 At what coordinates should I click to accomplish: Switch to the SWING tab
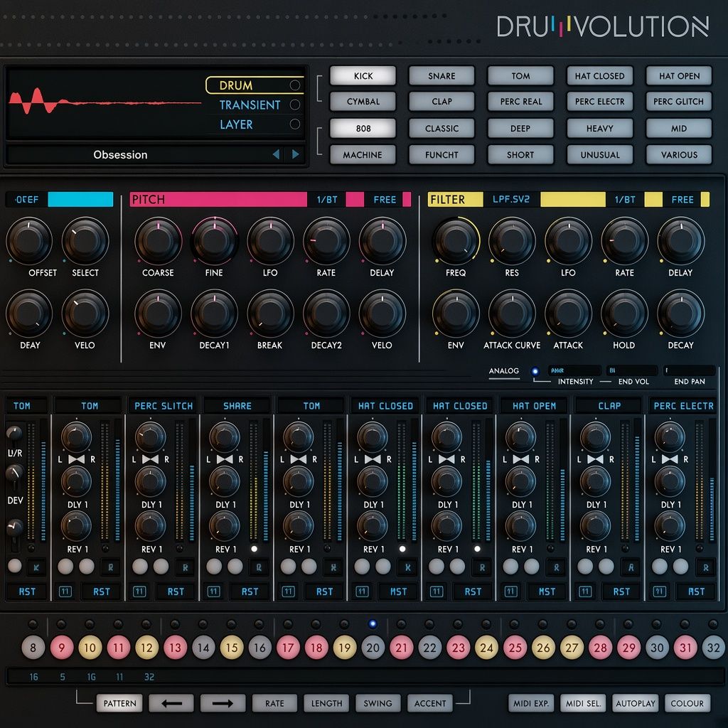click(378, 703)
